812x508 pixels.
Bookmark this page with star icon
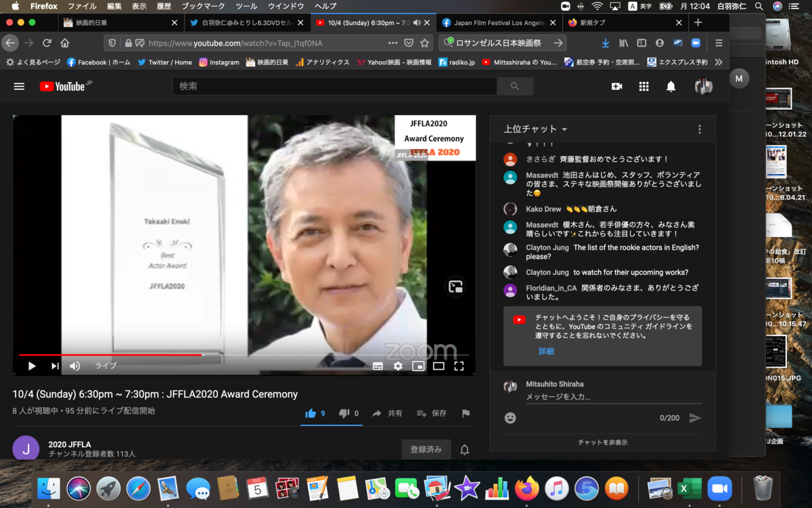pyautogui.click(x=425, y=43)
